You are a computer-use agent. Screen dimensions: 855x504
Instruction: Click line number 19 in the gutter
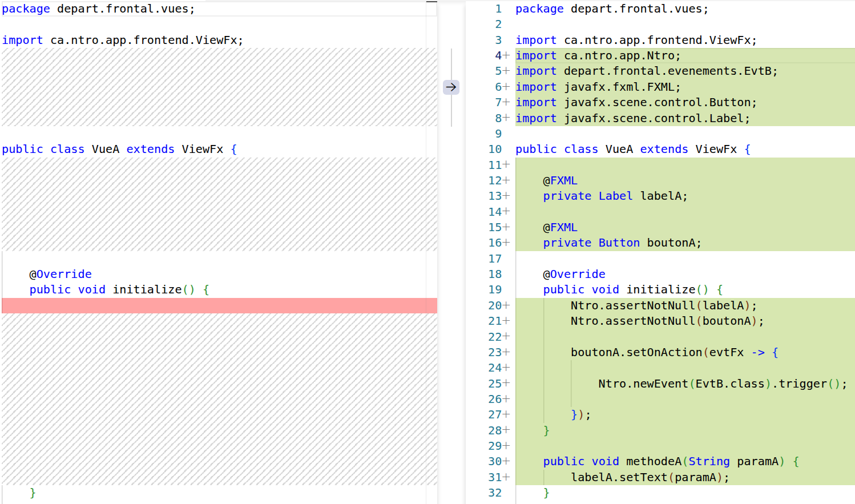click(494, 289)
